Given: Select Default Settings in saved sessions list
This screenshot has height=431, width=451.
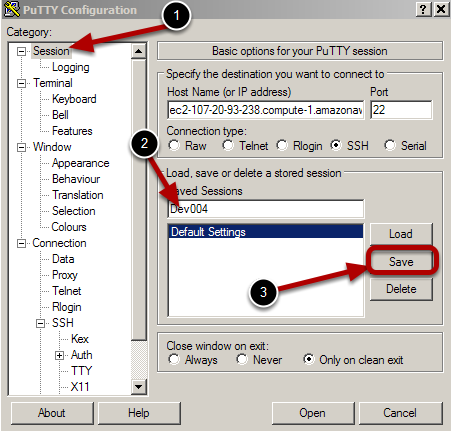Looking at the screenshot, I should [x=266, y=232].
